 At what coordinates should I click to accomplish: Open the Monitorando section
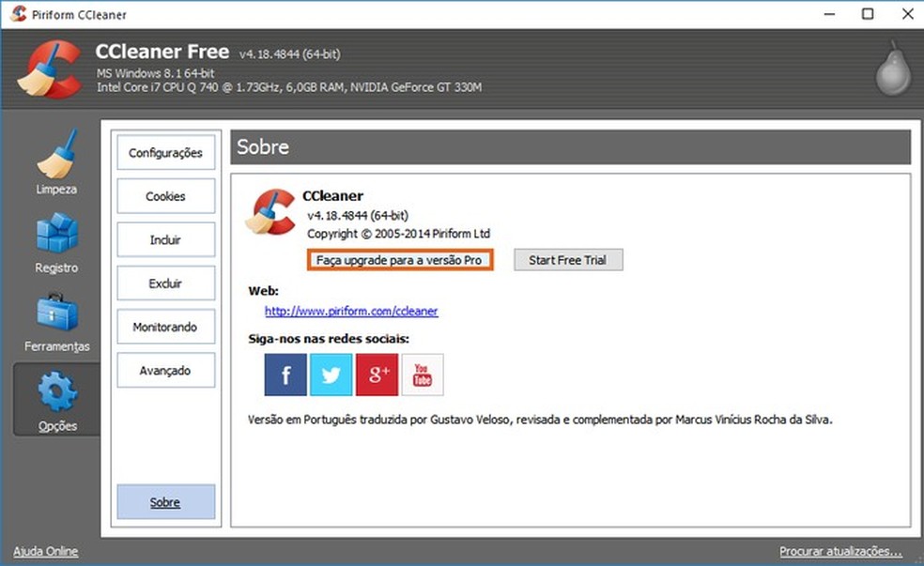coord(165,327)
